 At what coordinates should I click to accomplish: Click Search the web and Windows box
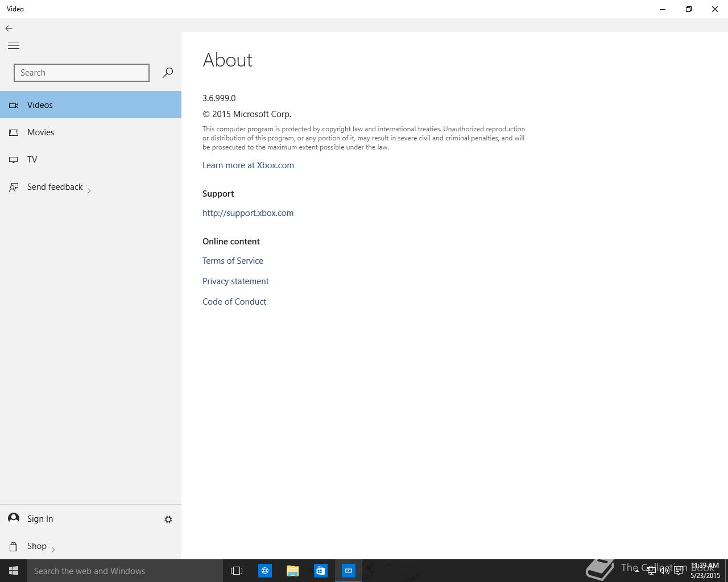coord(125,571)
